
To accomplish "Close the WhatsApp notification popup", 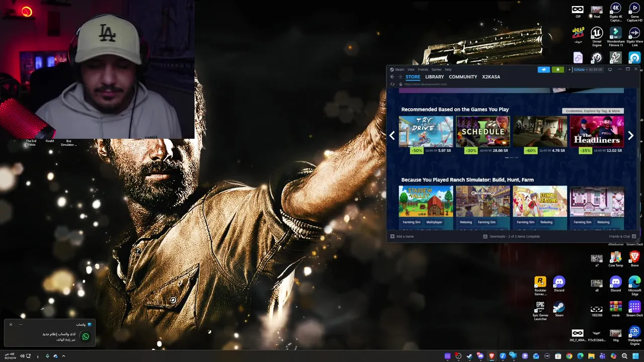I will pos(11,324).
